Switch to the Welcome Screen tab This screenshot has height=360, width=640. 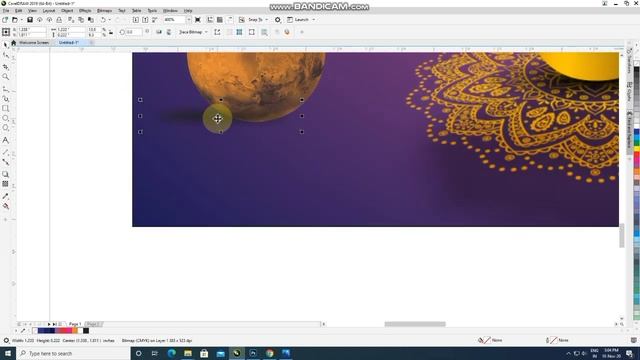point(34,42)
